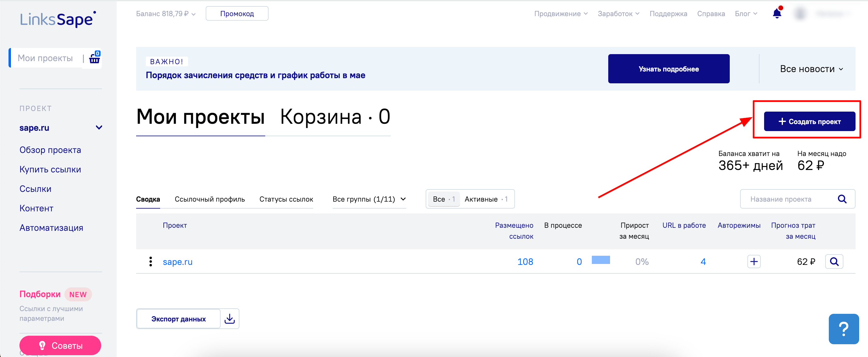The width and height of the screenshot is (868, 357).
Task: Open Автоматизация in sidebar
Action: [51, 228]
